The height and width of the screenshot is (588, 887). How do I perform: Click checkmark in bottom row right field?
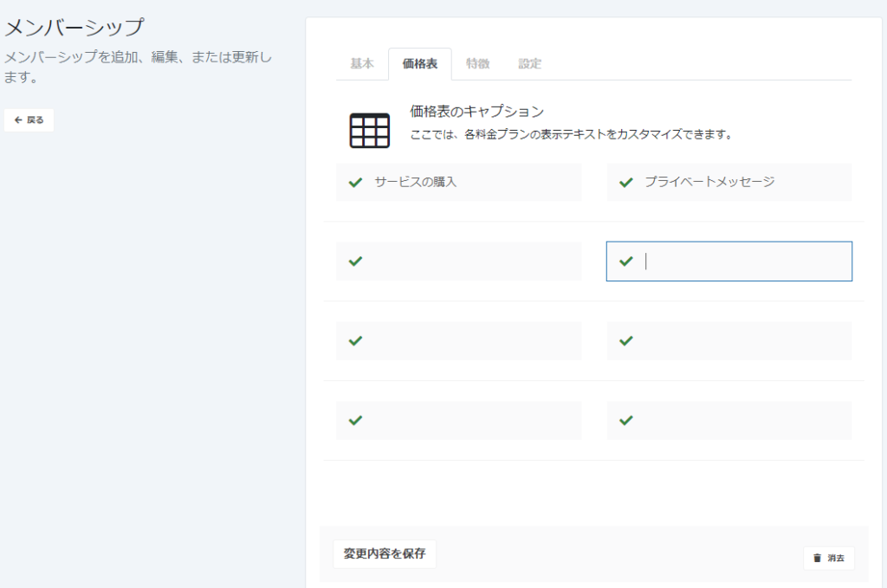[x=626, y=420]
